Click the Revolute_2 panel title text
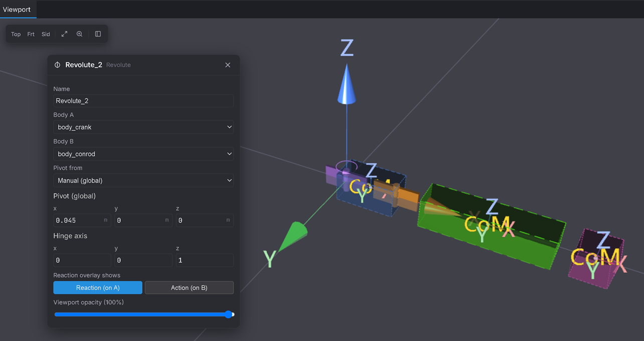The image size is (644, 341). (x=84, y=65)
